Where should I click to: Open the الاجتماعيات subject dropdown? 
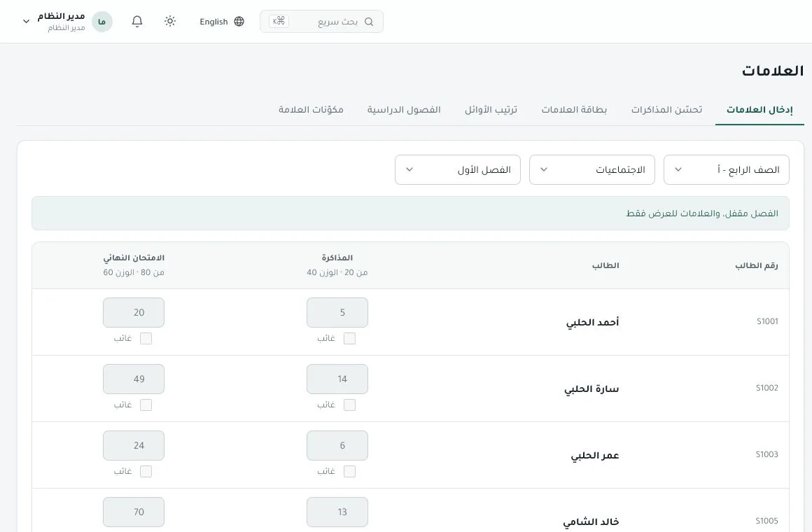point(592,169)
